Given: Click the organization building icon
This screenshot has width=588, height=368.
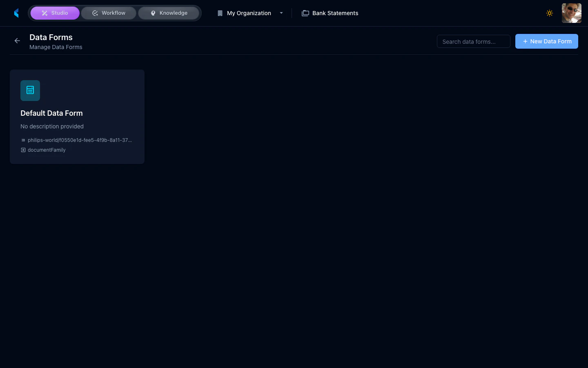Looking at the screenshot, I should 220,13.
